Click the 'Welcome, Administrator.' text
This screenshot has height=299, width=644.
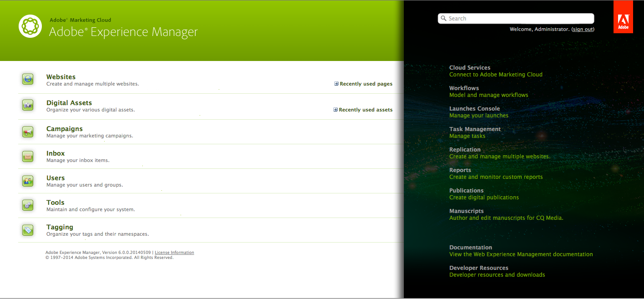point(540,29)
